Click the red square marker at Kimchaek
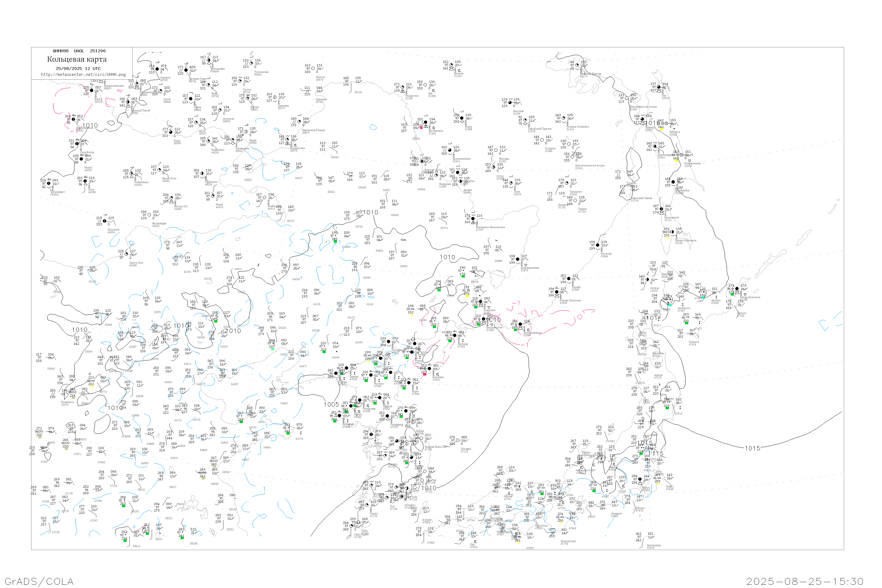The width and height of the screenshot is (882, 588). click(x=425, y=374)
